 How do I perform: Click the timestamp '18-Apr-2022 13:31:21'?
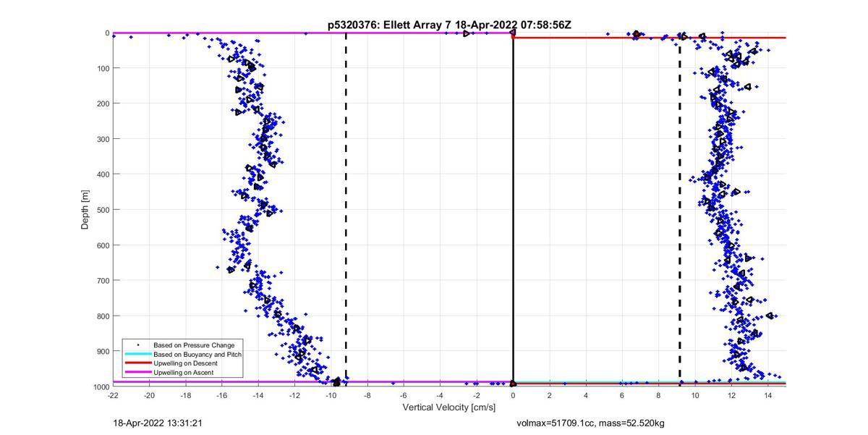pyautogui.click(x=158, y=423)
